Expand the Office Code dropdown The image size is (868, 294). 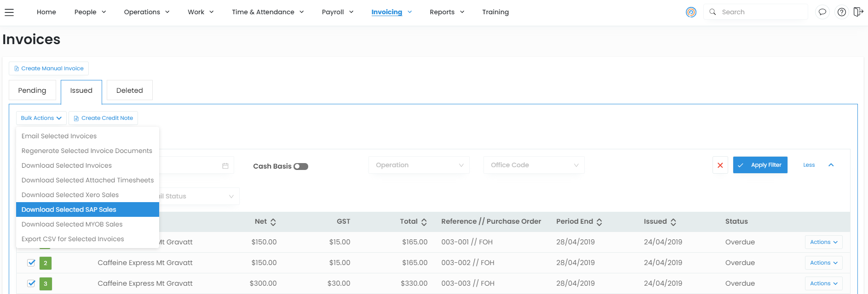click(534, 165)
